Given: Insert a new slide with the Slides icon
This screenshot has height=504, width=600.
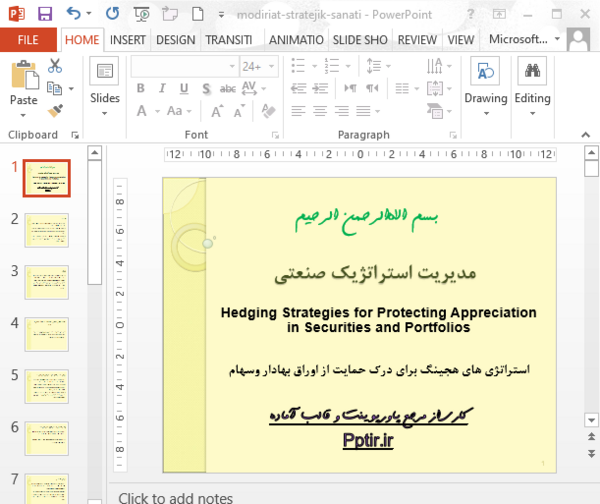Looking at the screenshot, I should click(x=104, y=71).
